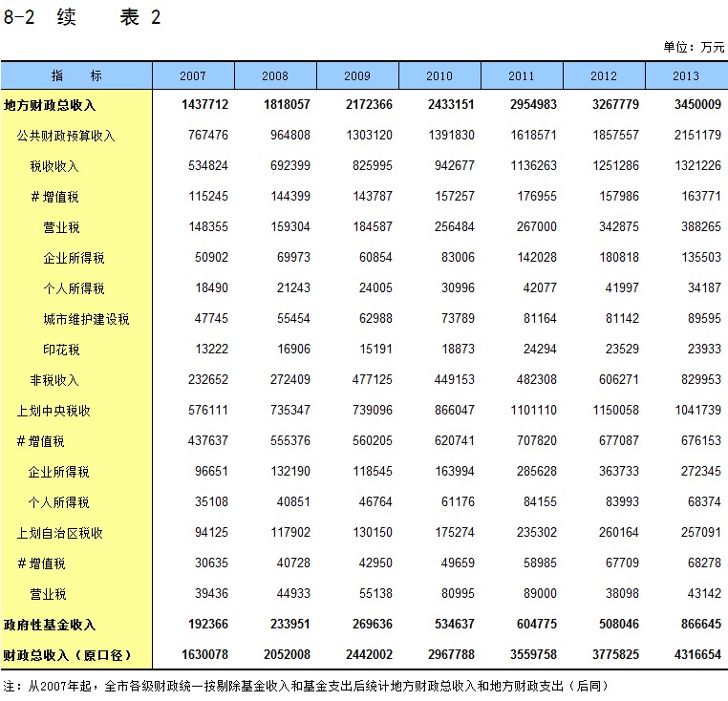Click the 上划中央税收 row label
Viewport: 728px width, 701px height.
pos(54,411)
